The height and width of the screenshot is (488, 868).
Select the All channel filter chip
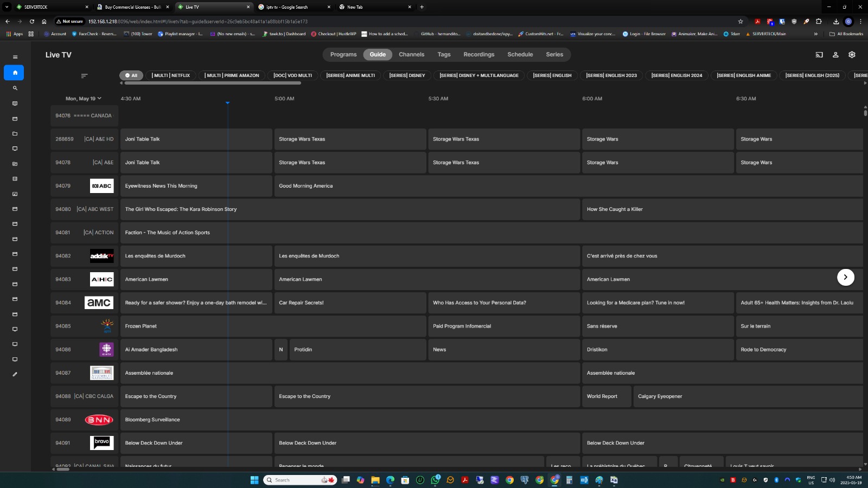(131, 75)
